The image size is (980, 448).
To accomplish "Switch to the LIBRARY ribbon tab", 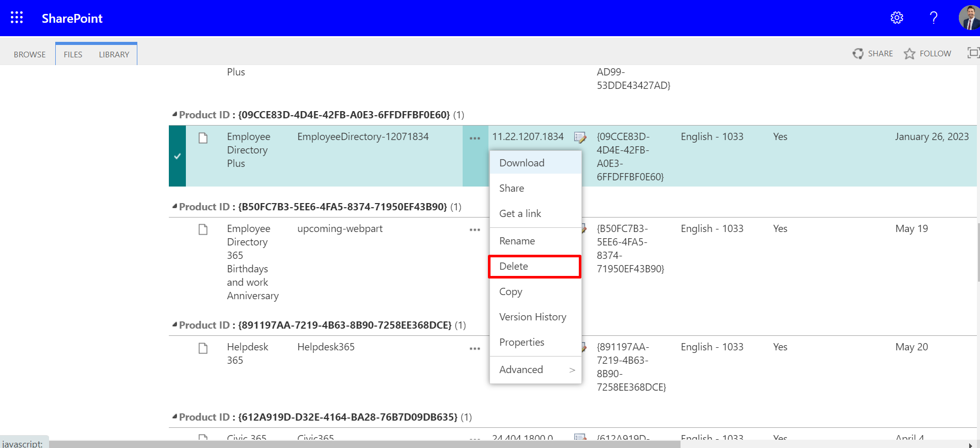I will point(114,54).
